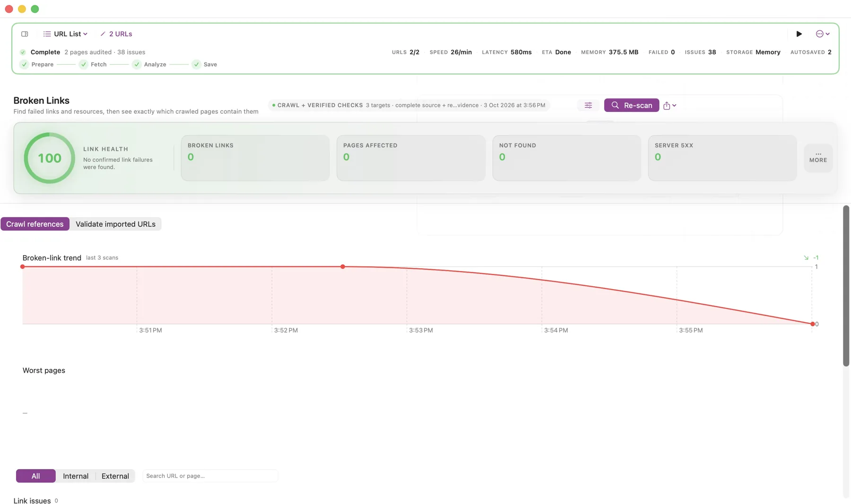
Task: Open the filter settings sliders icon
Action: (x=588, y=105)
